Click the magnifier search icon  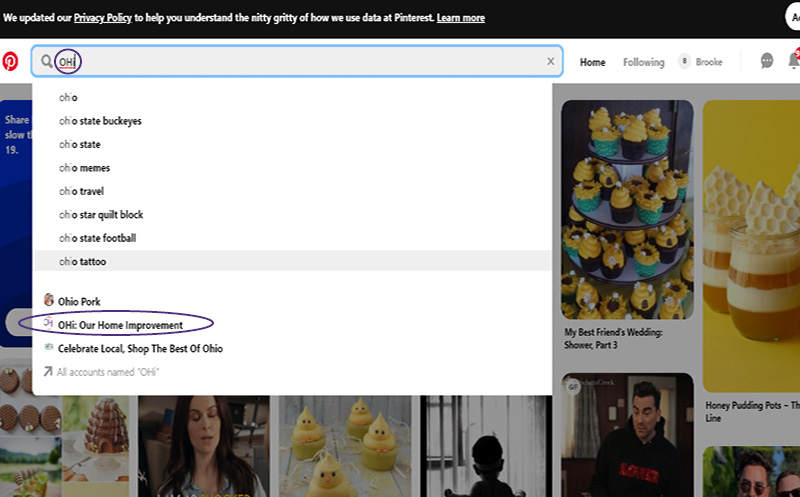46,61
